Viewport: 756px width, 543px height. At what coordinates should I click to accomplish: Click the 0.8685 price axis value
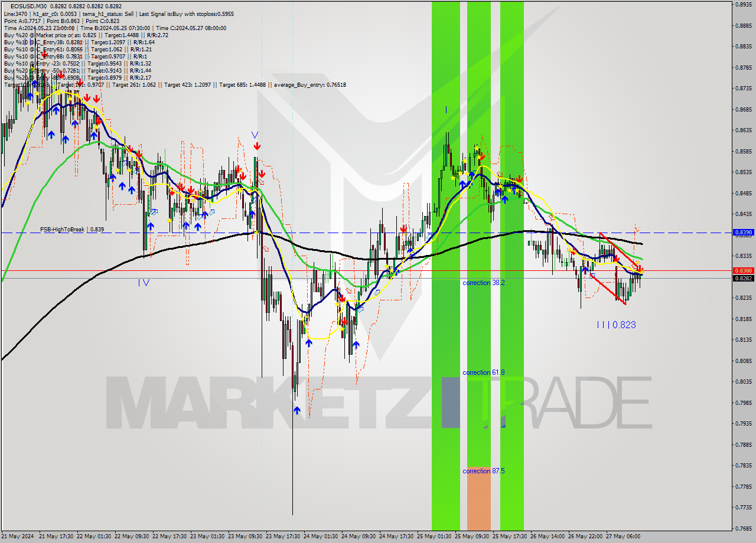pos(743,109)
